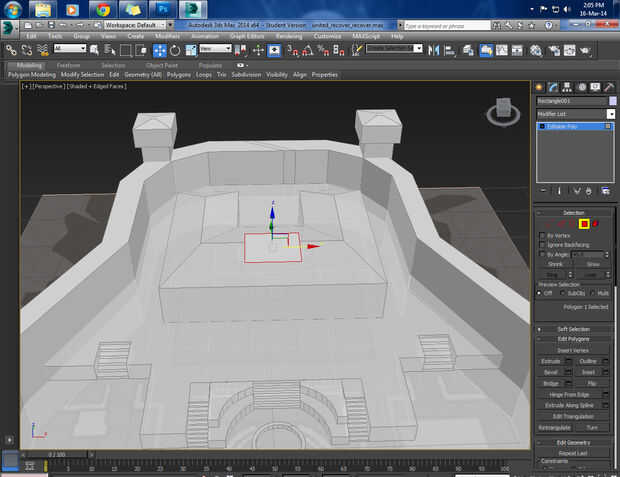Select Polygon sub-object level icon
Viewport: 620px width, 477px height.
(584, 223)
